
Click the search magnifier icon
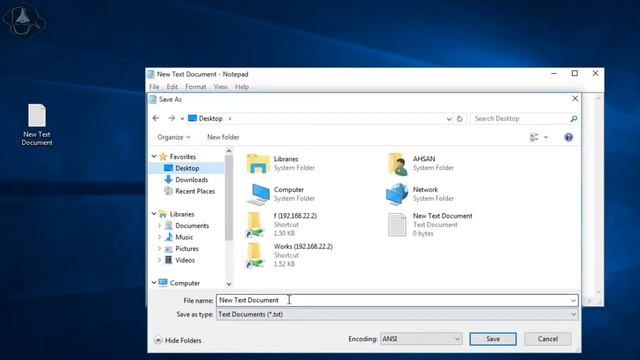tap(573, 118)
